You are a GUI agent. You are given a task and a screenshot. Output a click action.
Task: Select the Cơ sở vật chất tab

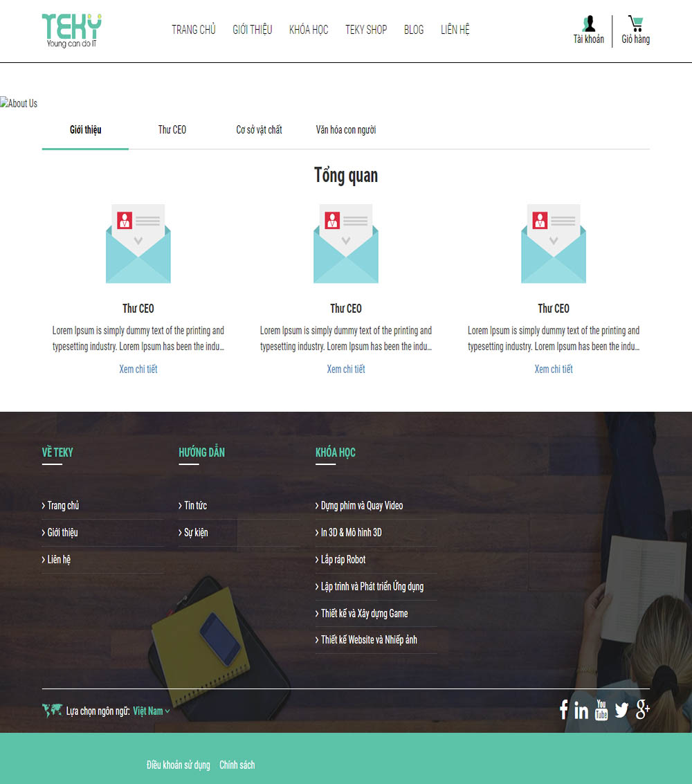pyautogui.click(x=259, y=130)
